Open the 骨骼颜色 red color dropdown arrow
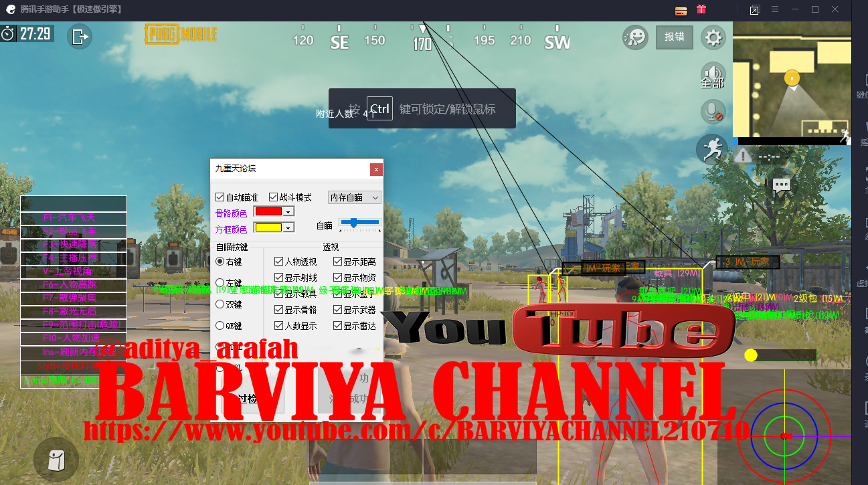868x485 pixels. coord(288,211)
